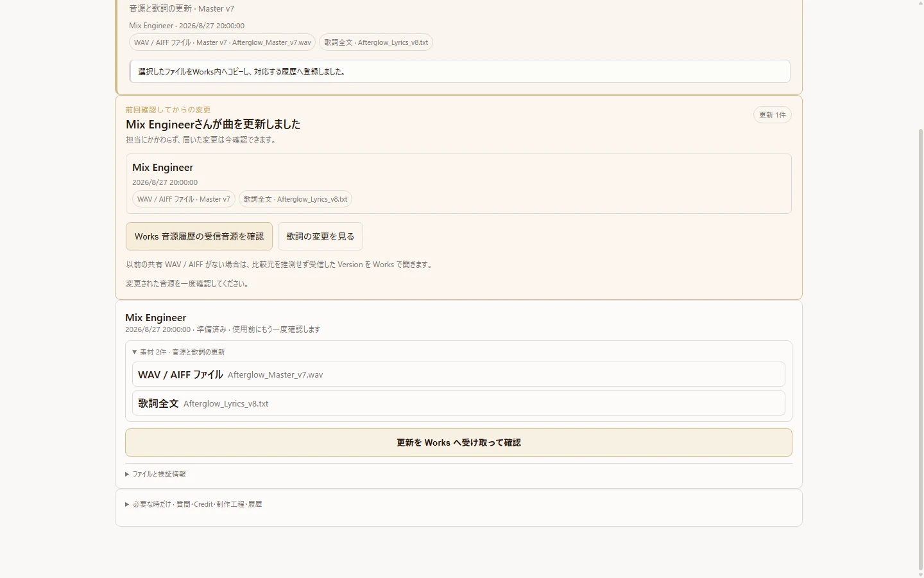Viewport: 924px width, 578px height.
Task: Click the text 担当にかかわらず、届いた変更は今確認できます。
Action: pos(201,140)
